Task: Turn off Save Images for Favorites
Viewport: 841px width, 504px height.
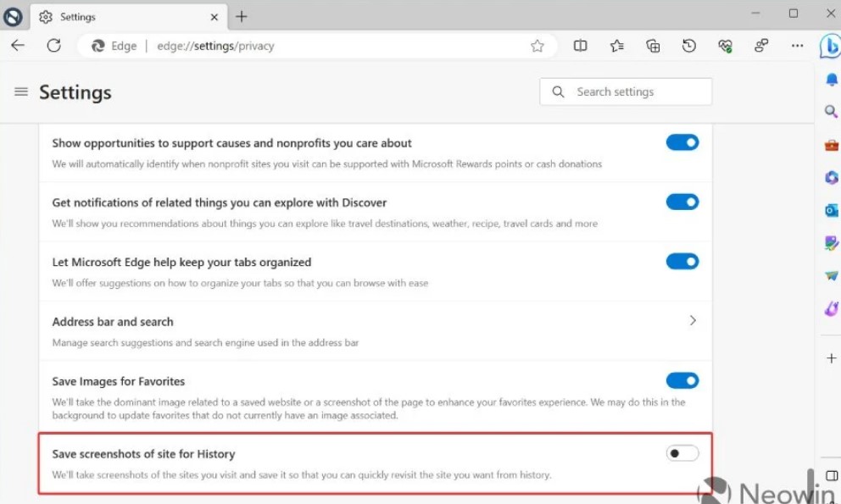Action: click(682, 380)
